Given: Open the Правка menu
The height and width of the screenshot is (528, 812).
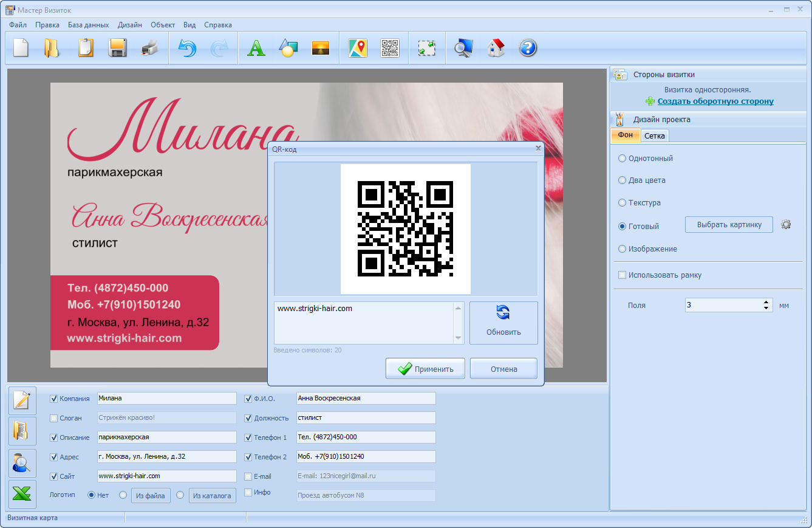Looking at the screenshot, I should click(x=47, y=25).
